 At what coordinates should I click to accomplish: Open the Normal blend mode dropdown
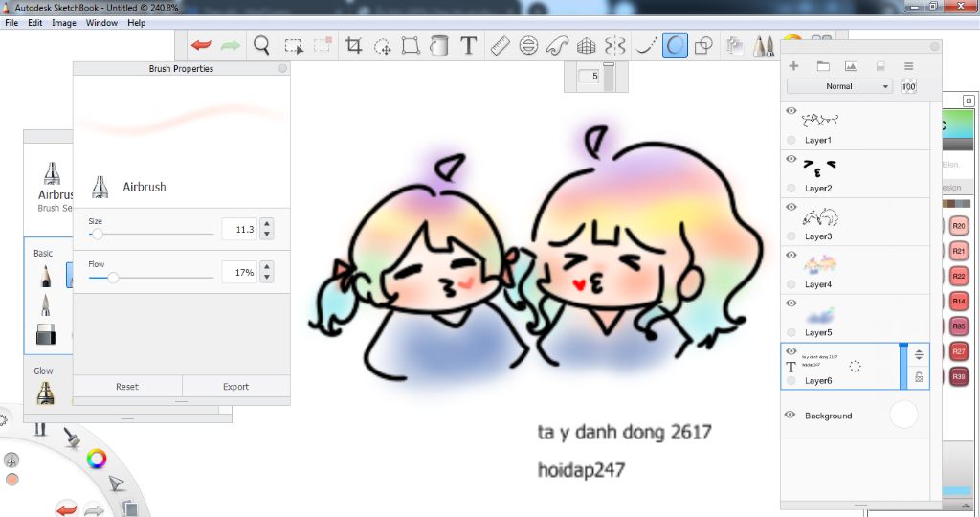click(839, 86)
